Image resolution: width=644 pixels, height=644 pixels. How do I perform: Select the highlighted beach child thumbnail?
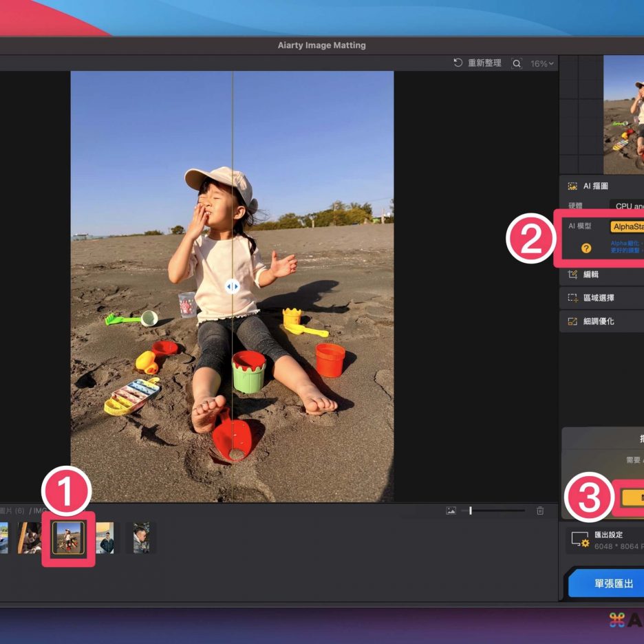coord(69,537)
